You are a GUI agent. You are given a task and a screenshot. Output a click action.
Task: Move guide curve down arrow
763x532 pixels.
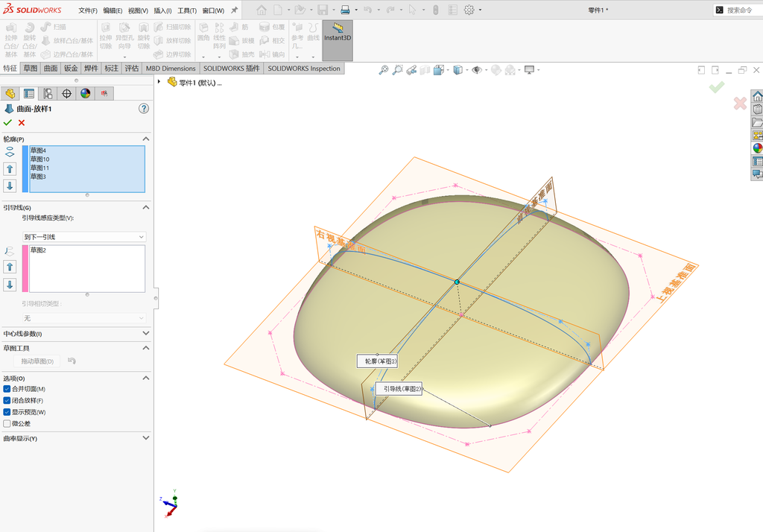(10, 284)
